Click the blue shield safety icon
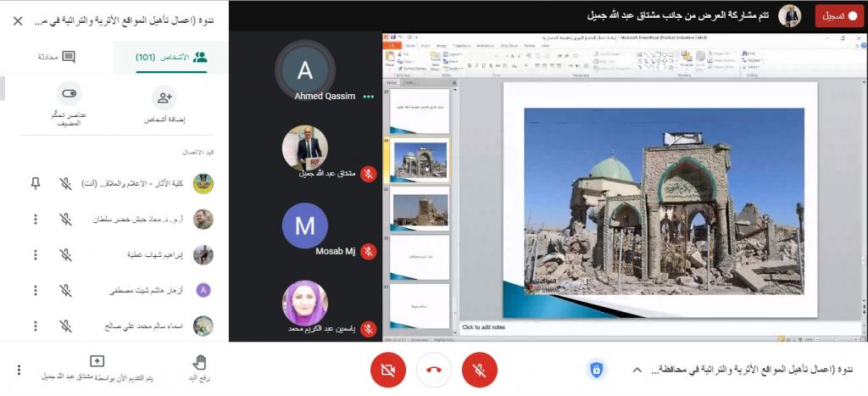 coord(597,370)
